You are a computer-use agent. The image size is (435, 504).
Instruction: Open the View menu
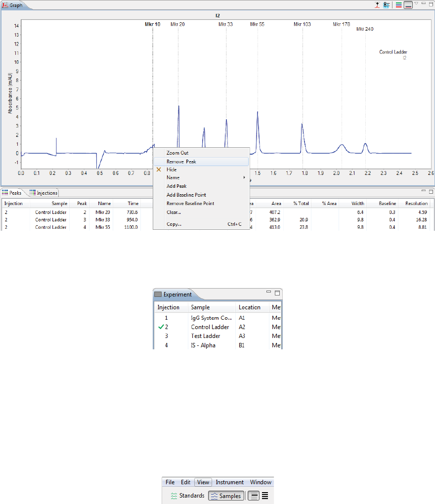pos(203,482)
